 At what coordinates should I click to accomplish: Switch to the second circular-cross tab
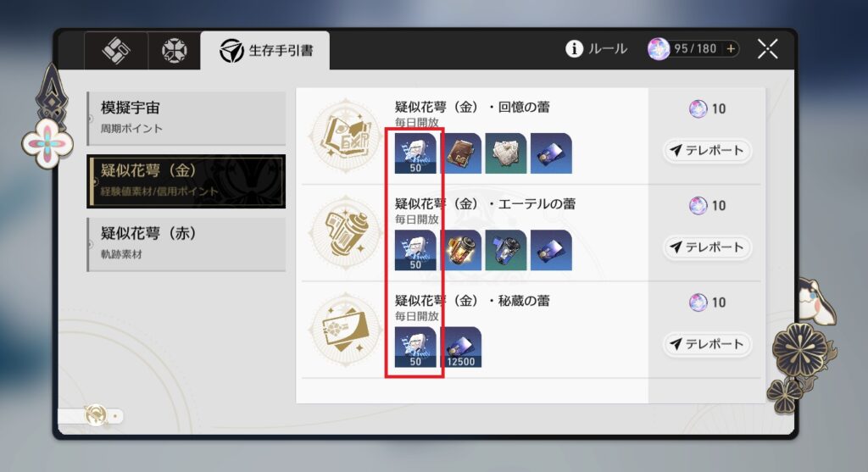175,51
